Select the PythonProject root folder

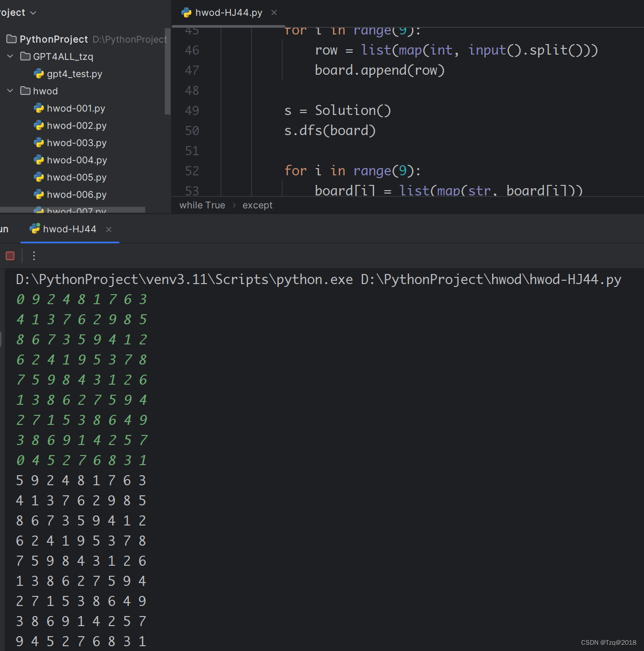[x=54, y=39]
